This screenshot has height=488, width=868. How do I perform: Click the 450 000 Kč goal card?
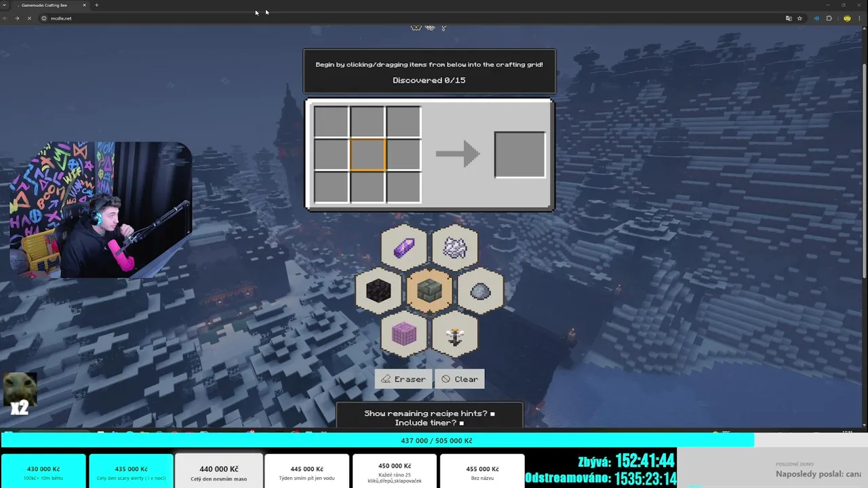[x=395, y=472]
